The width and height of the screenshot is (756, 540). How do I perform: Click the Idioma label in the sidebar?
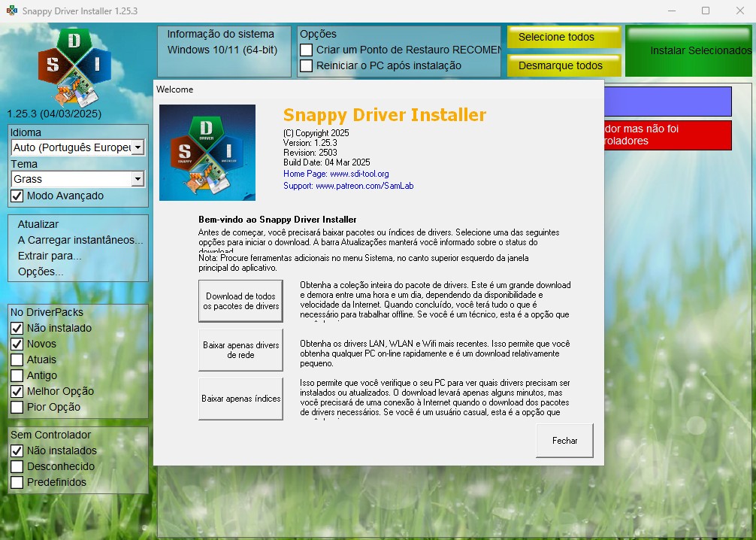click(x=26, y=132)
